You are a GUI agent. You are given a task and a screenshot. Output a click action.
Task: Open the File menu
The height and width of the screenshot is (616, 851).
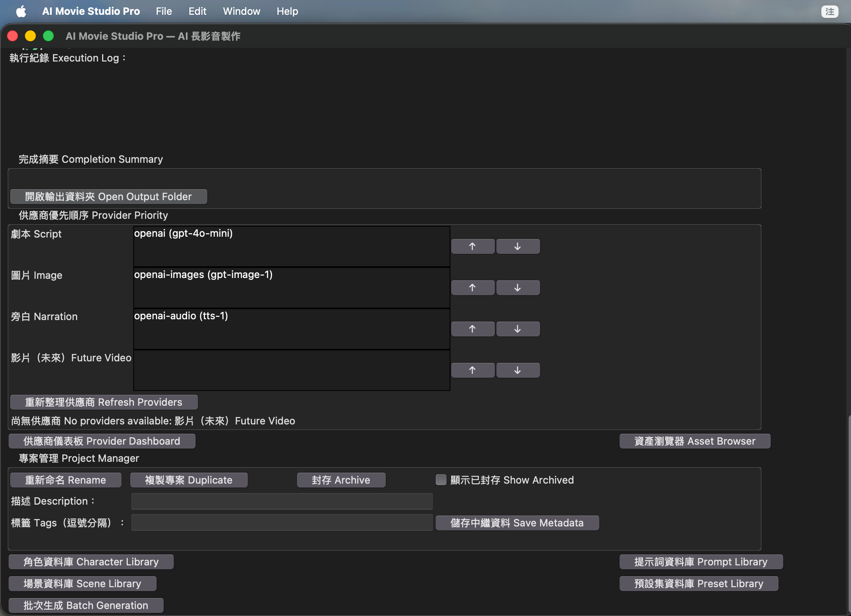164,11
